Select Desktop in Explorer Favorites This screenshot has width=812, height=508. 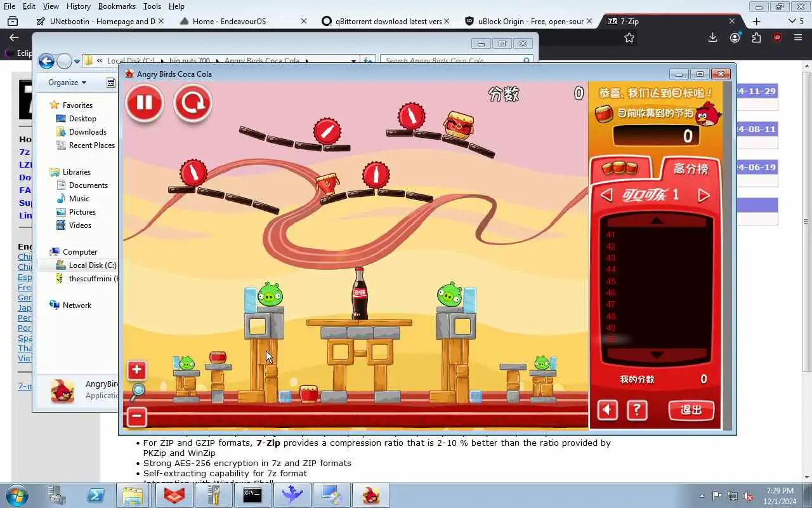[x=82, y=119]
